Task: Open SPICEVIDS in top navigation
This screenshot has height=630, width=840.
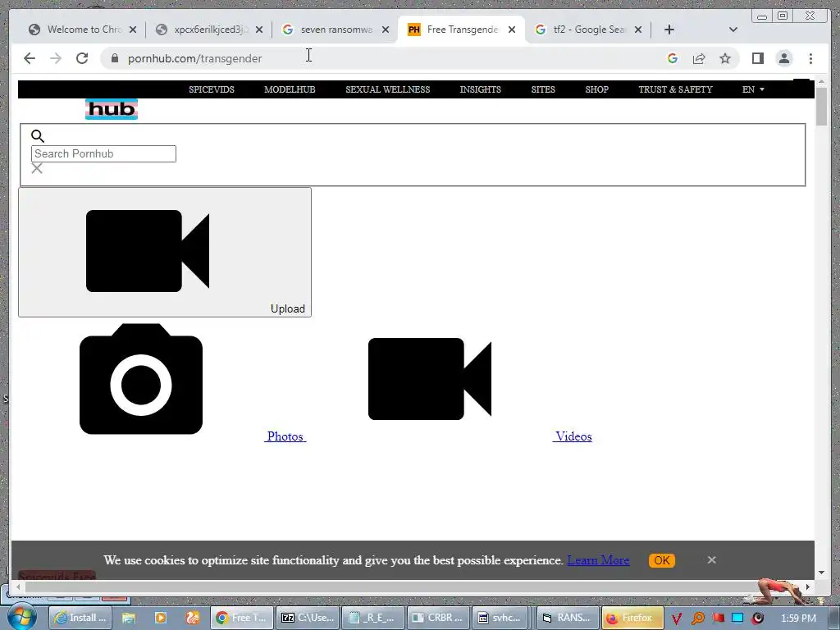Action: 212,89
